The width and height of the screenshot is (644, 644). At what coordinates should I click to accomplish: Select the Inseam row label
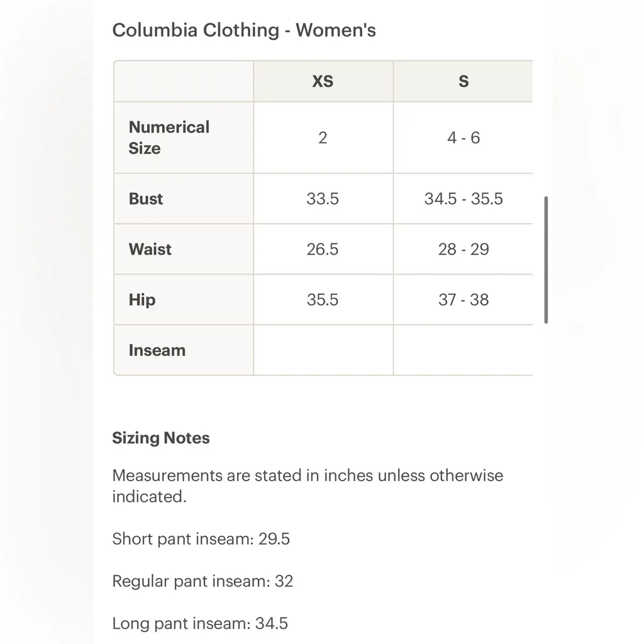coord(157,350)
